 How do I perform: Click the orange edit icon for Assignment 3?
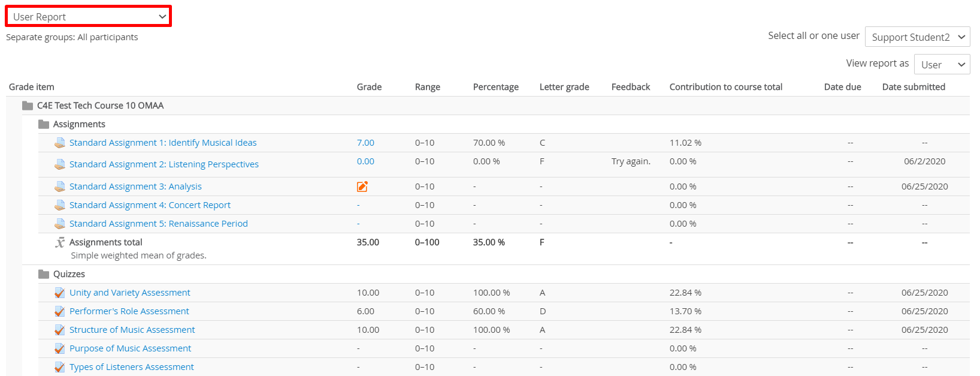362,187
